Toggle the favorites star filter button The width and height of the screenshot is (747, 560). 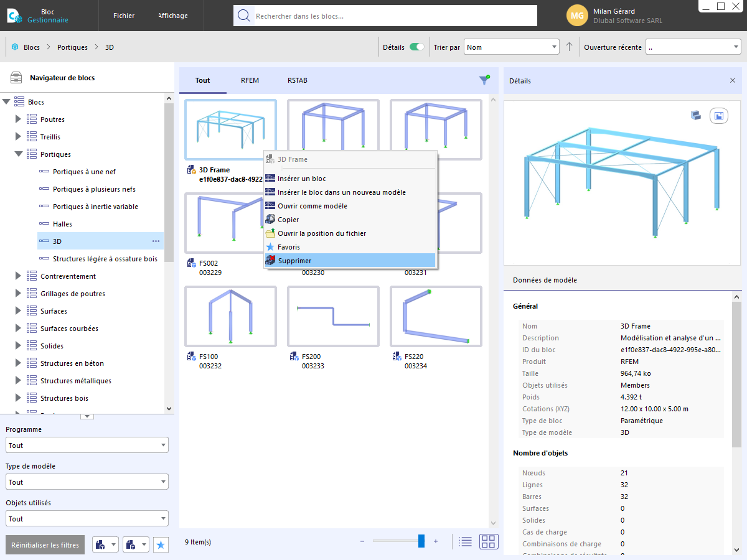(161, 545)
